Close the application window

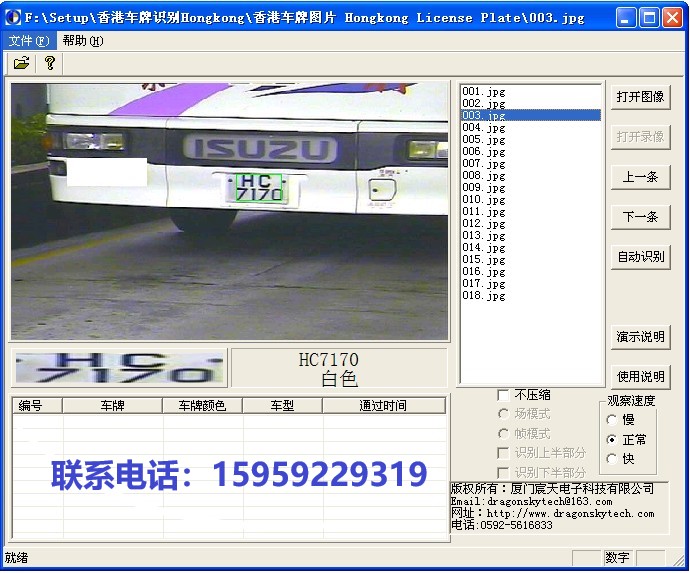[673, 18]
